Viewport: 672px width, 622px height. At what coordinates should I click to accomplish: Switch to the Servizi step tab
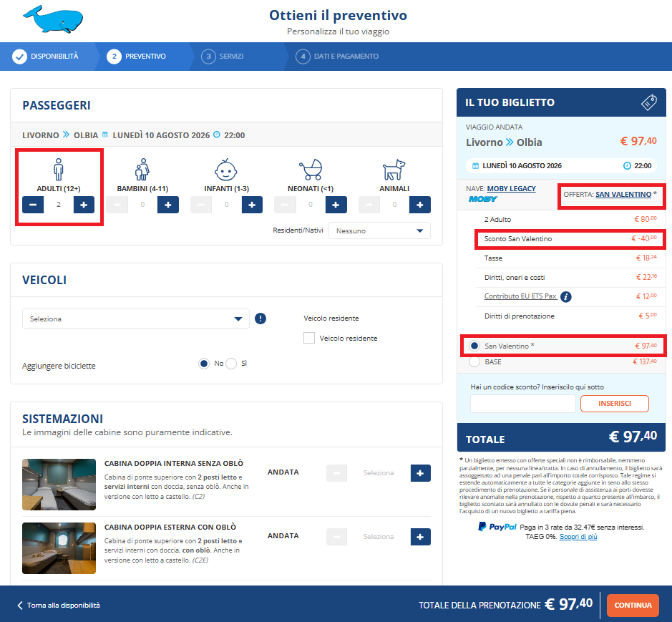[224, 56]
